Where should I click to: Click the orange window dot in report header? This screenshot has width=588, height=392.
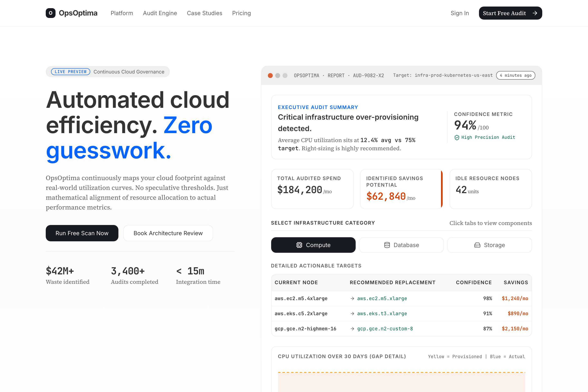[270, 76]
